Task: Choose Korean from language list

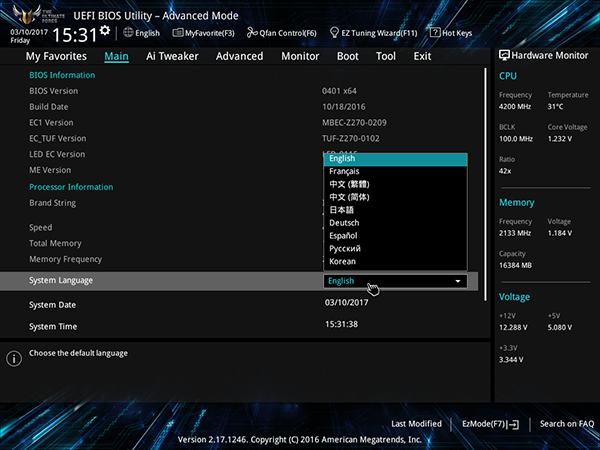Action: pos(395,262)
